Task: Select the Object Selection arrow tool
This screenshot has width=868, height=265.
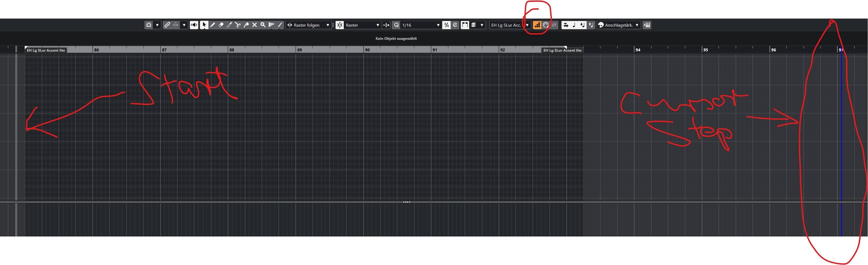Action: click(x=204, y=25)
